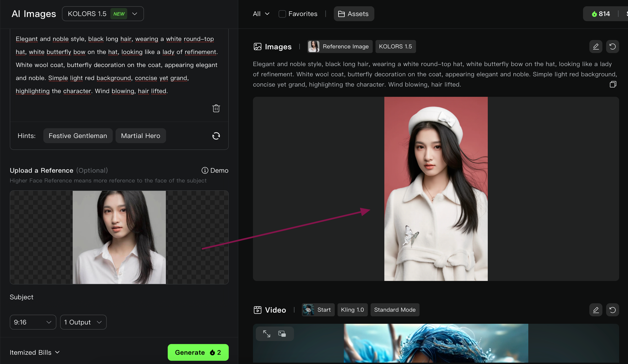Click the edit pencil icon for Images
The width and height of the screenshot is (628, 364).
click(596, 46)
